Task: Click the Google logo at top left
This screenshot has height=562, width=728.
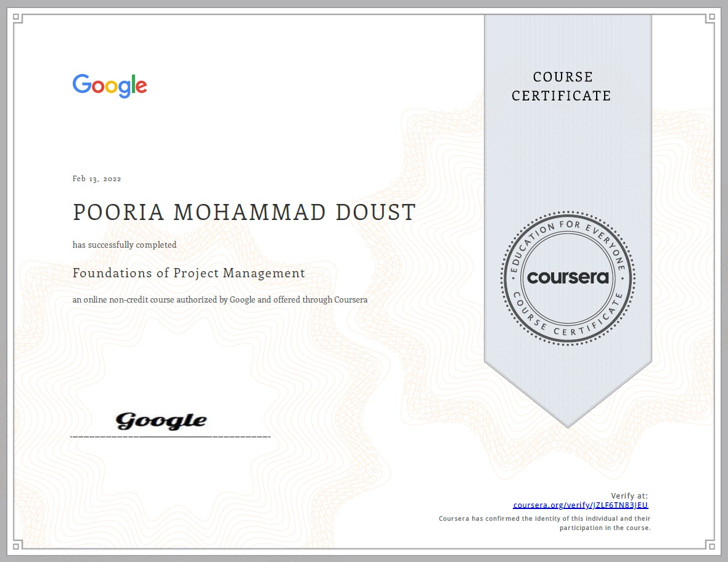Action: click(x=109, y=86)
